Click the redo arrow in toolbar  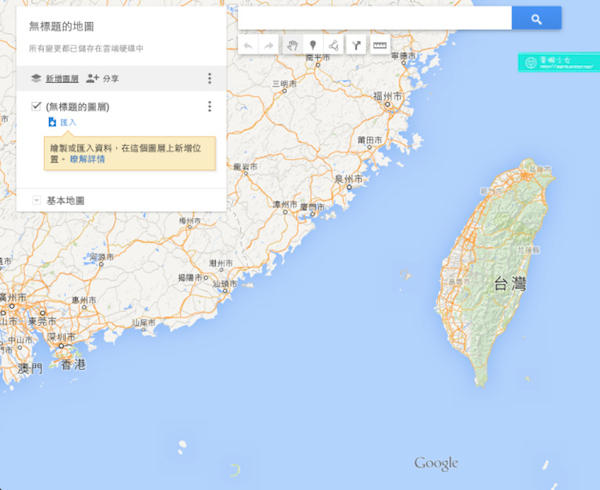coord(269,46)
